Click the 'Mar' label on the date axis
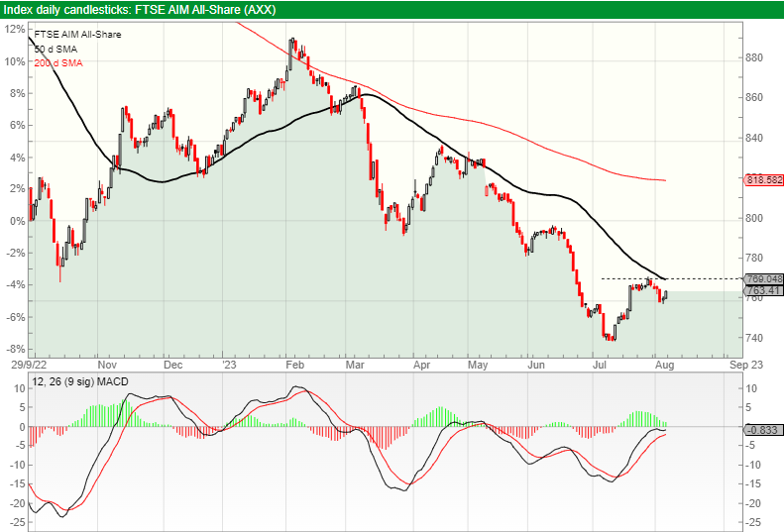784x532 pixels. 355,365
